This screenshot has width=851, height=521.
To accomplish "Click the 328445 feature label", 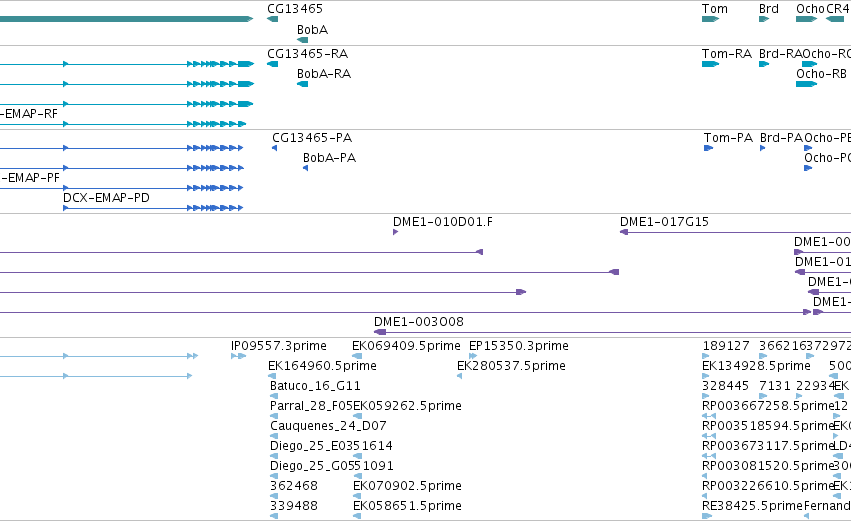I will tap(726, 386).
